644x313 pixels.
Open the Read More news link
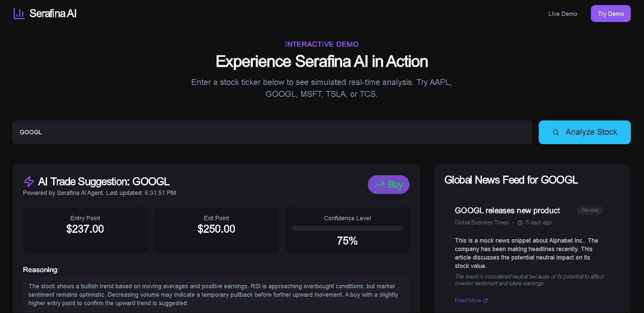coord(468,300)
